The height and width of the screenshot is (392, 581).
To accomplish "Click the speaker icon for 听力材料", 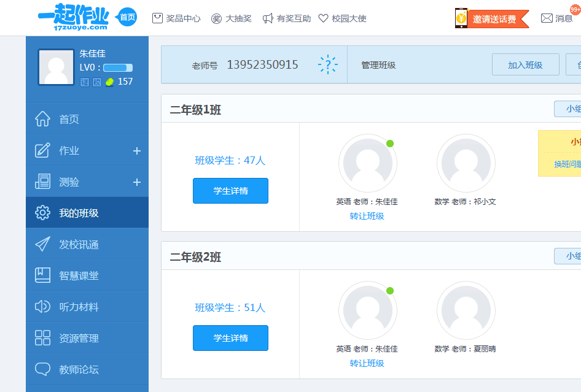I will click(42, 307).
